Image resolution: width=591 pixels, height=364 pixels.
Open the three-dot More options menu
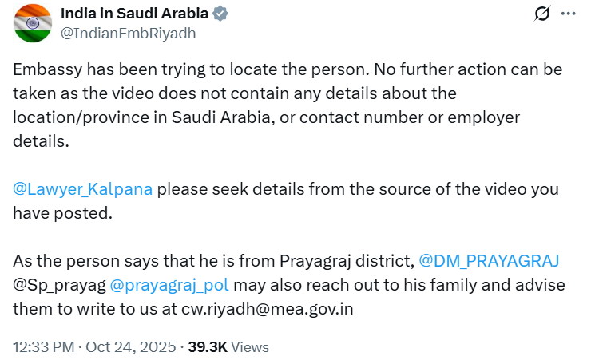tap(568, 14)
